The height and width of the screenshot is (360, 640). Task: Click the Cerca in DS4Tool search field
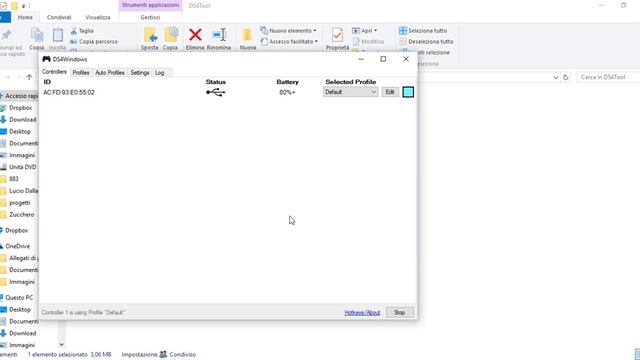coord(608,77)
